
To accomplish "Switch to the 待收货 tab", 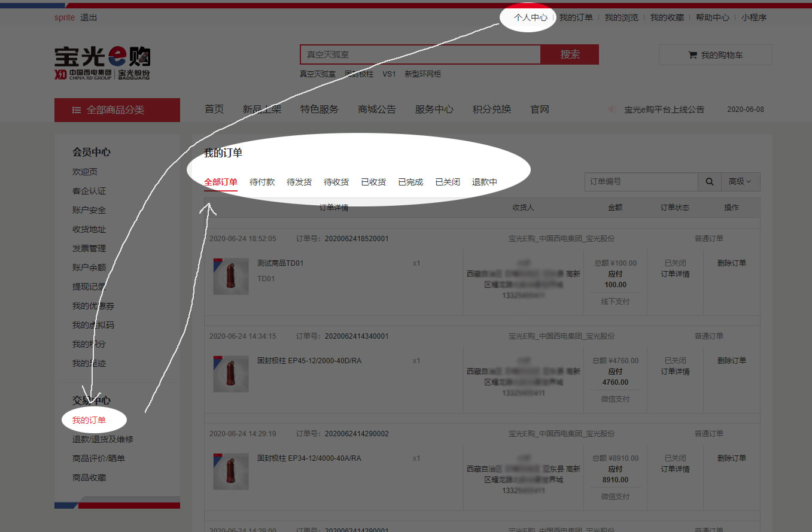I will tap(336, 182).
